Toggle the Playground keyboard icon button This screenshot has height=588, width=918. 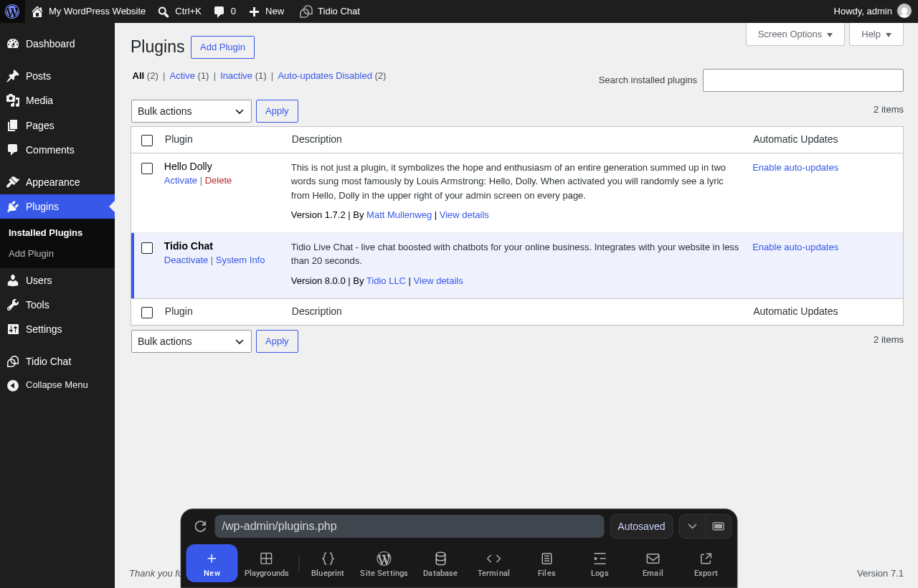(718, 526)
